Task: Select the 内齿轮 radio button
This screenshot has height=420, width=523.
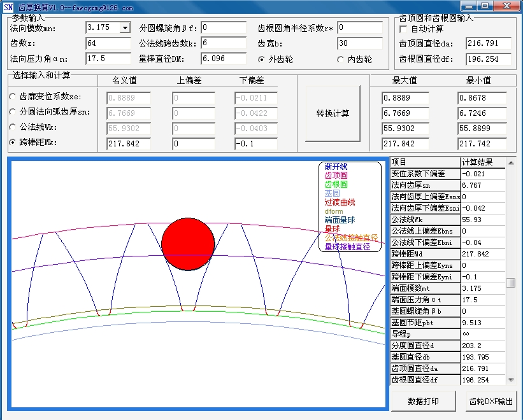Action: pyautogui.click(x=340, y=60)
